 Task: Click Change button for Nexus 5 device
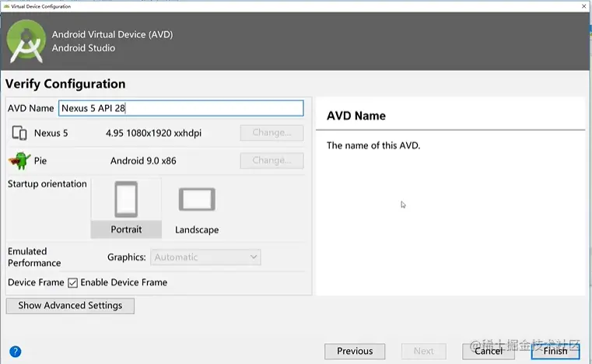click(271, 133)
